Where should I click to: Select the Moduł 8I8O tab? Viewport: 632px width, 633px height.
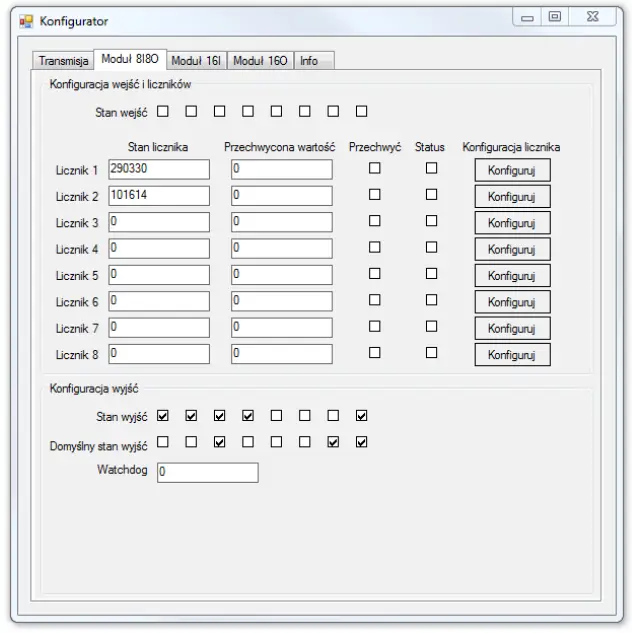click(x=130, y=59)
